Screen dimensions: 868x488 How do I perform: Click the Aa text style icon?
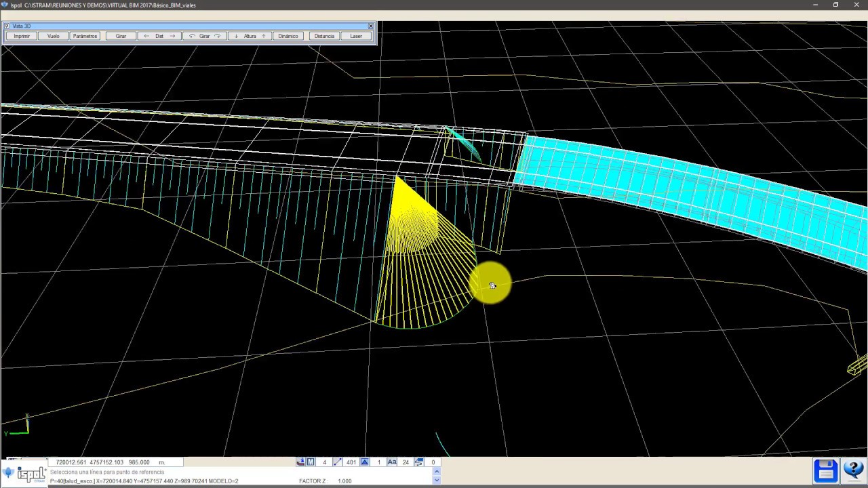tap(392, 462)
